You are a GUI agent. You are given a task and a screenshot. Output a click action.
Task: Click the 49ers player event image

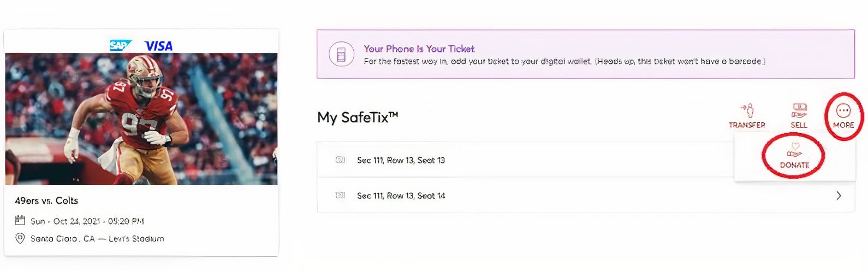(141, 119)
